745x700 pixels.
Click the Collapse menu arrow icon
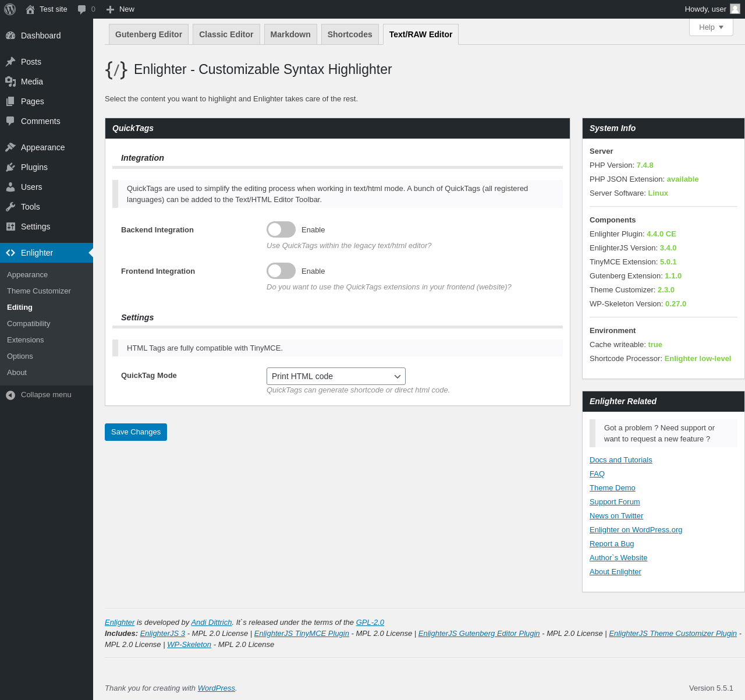coord(10,395)
